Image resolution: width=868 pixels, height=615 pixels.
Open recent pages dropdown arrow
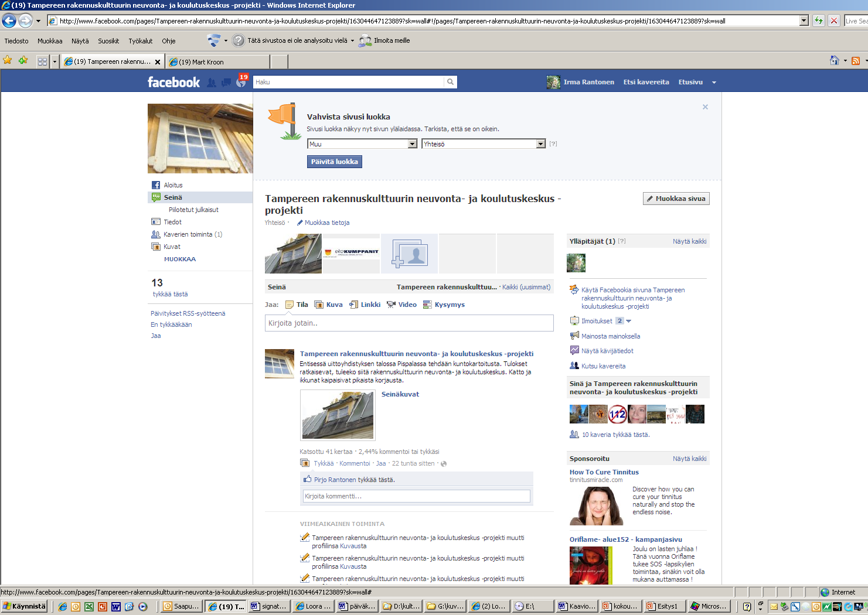[38, 21]
